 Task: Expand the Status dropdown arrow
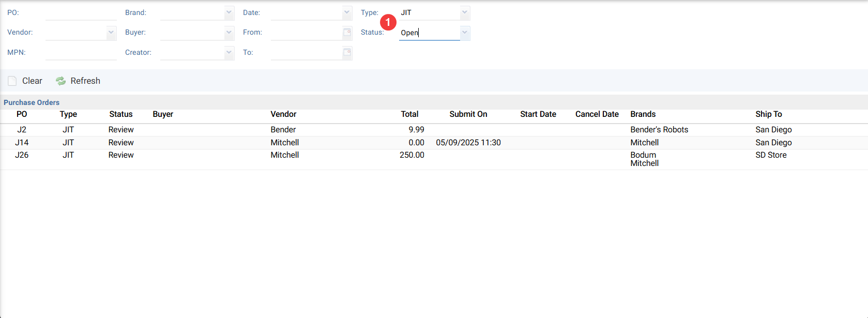[465, 33]
